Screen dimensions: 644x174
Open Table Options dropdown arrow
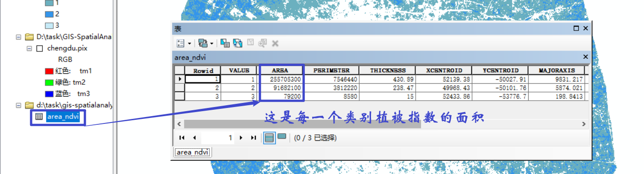click(190, 44)
